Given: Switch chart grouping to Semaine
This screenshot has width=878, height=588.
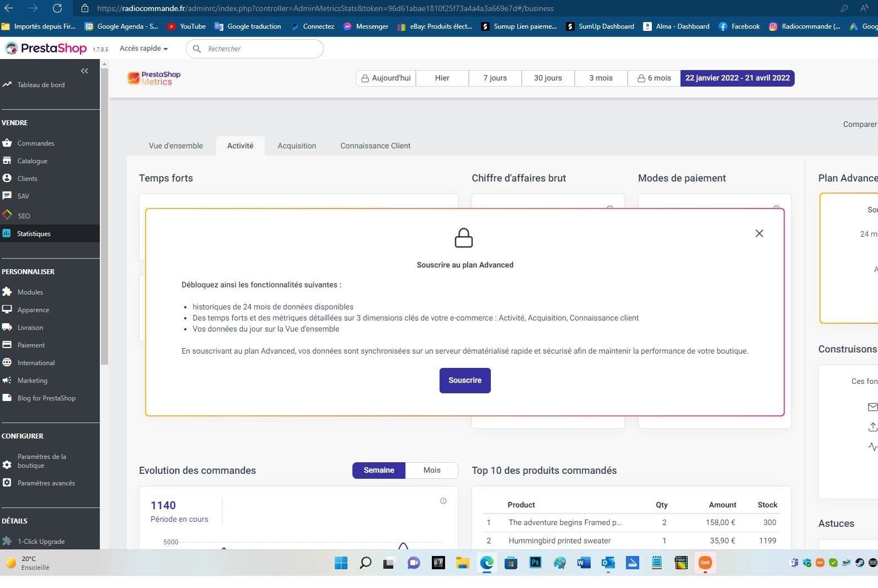Looking at the screenshot, I should pyautogui.click(x=379, y=471).
